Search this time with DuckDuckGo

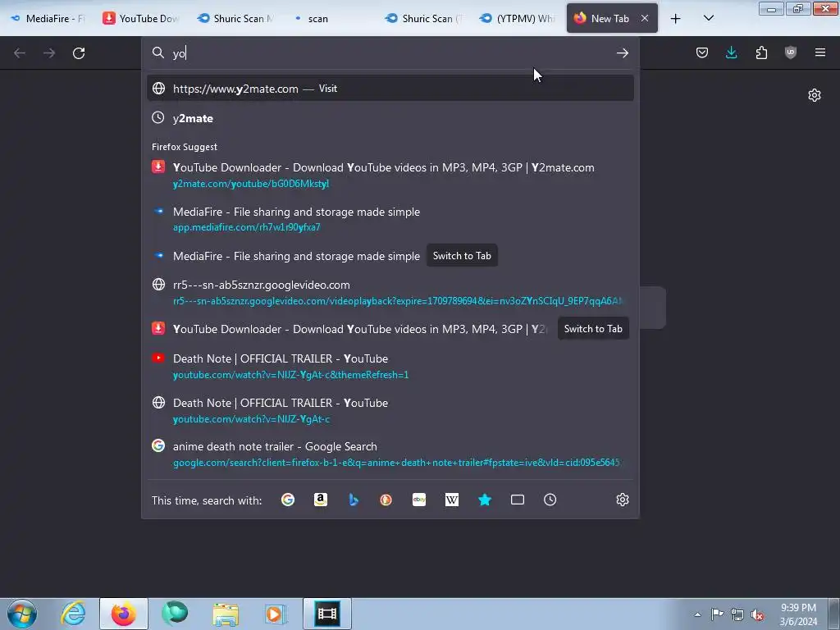386,500
